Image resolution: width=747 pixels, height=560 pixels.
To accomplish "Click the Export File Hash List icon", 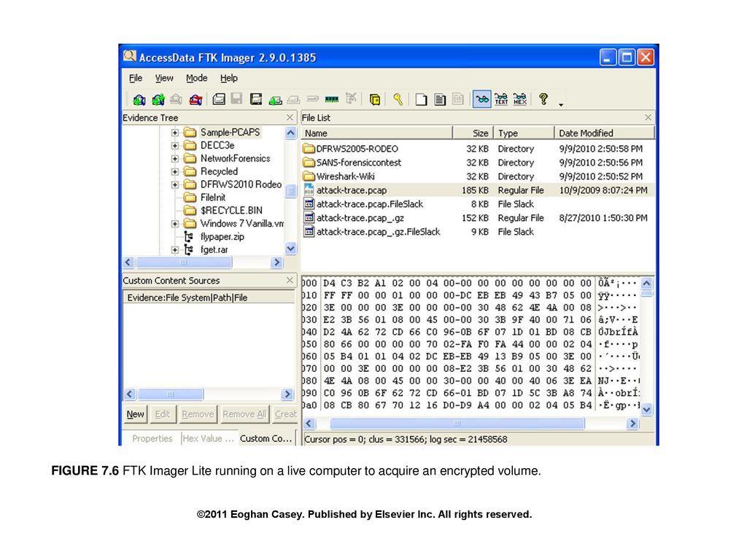I will pyautogui.click(x=440, y=99).
